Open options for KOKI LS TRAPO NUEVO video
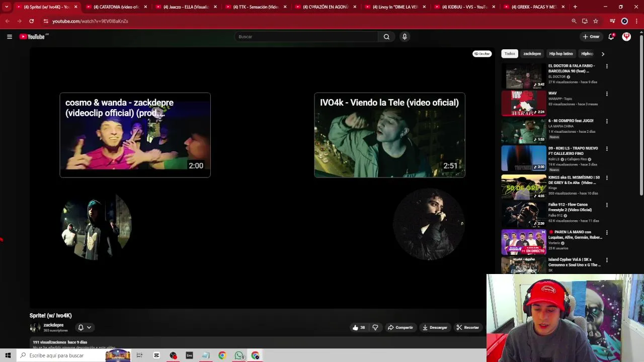 pyautogui.click(x=607, y=149)
